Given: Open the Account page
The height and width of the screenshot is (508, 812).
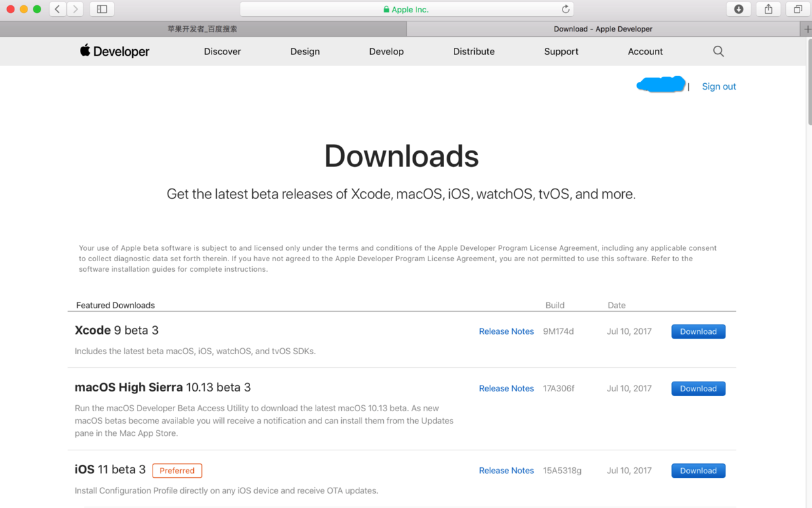Looking at the screenshot, I should [x=645, y=51].
